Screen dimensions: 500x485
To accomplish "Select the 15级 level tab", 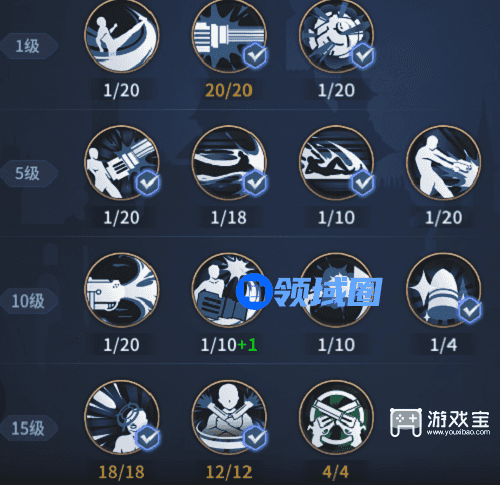I will click(29, 428).
